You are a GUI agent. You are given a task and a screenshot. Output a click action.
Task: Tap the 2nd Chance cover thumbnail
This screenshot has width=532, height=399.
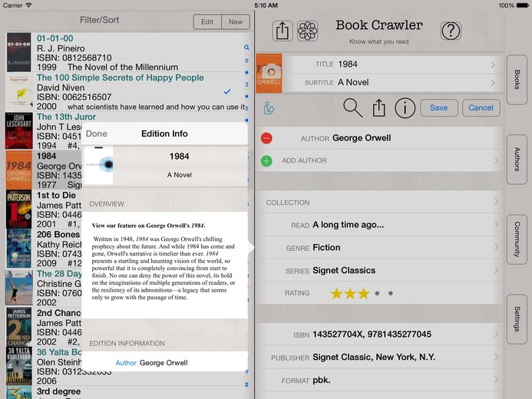18,327
